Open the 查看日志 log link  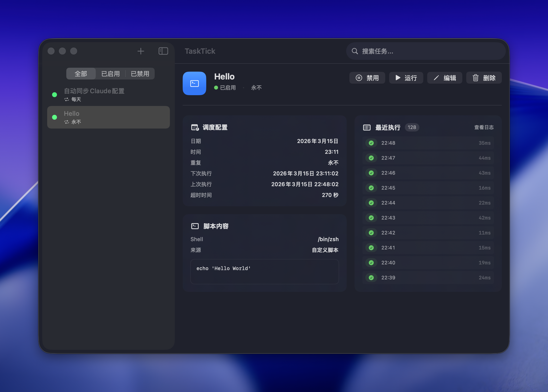point(484,127)
